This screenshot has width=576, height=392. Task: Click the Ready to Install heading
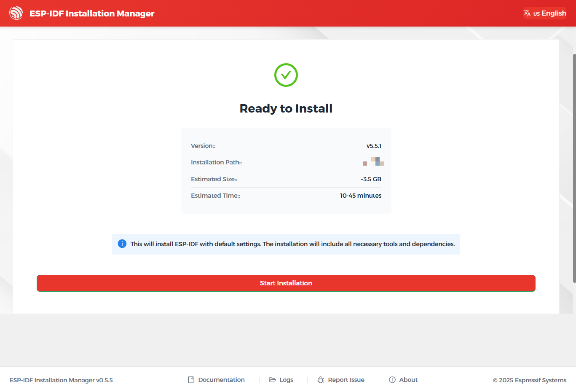click(286, 108)
